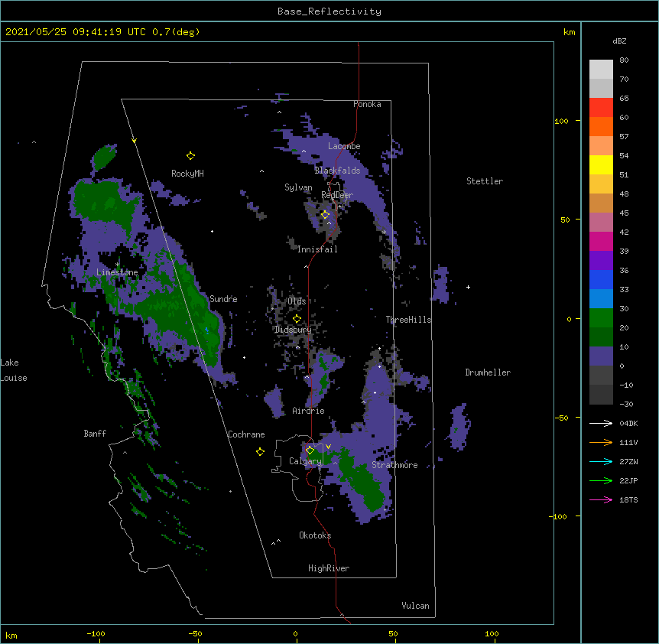
Task: Click the RedDeer city label
Action: click(337, 195)
